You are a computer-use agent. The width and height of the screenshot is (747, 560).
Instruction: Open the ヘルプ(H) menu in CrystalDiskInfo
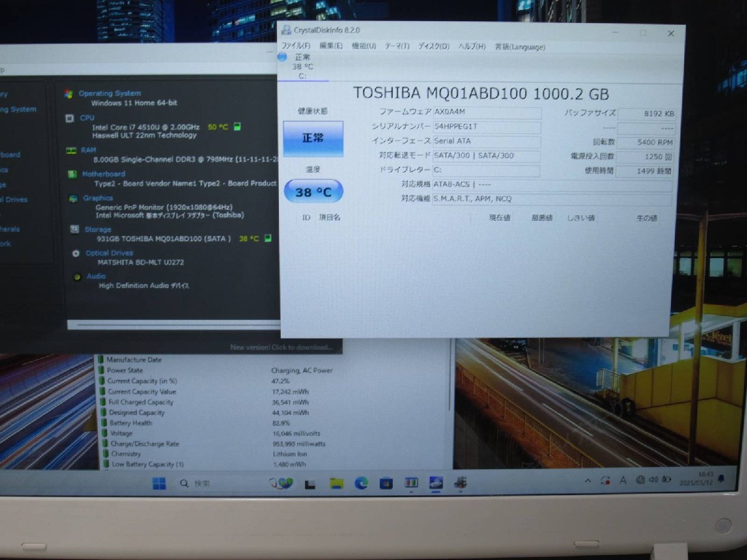pos(472,47)
